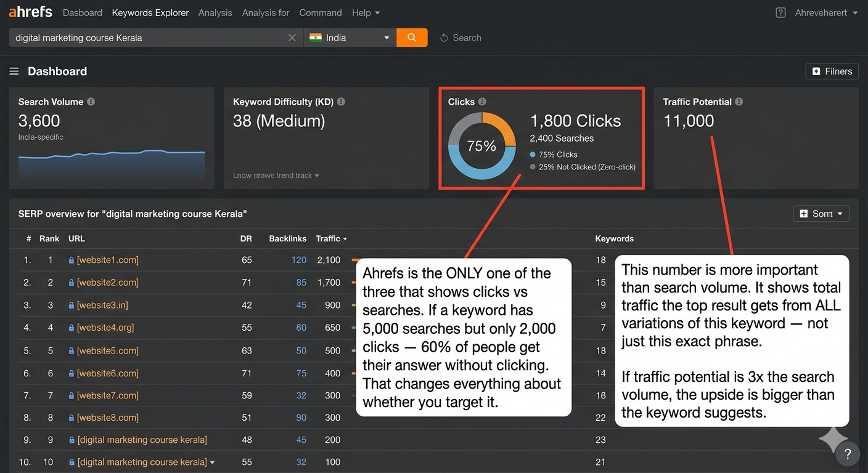This screenshot has height=473, width=868.
Task: Expand the rank 10 URL dropdown arrow
Action: coord(213,463)
